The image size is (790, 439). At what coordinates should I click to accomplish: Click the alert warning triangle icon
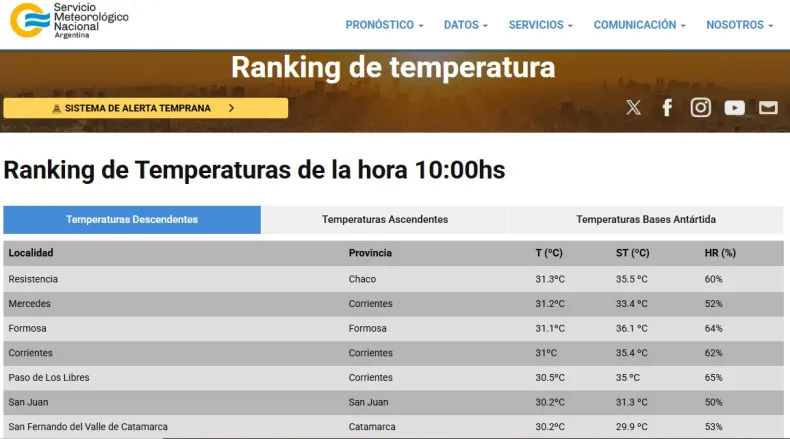pyautogui.click(x=56, y=108)
